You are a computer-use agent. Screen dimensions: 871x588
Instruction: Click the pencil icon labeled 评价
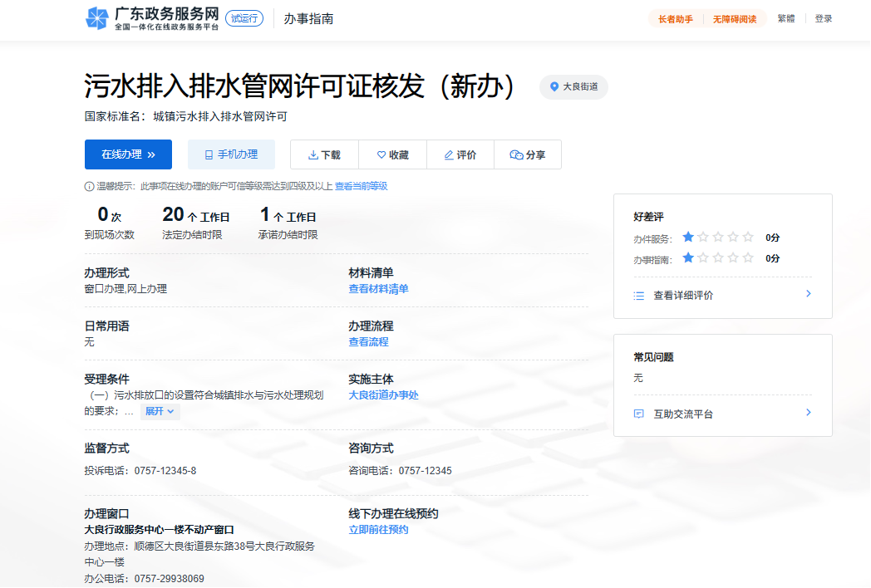449,154
